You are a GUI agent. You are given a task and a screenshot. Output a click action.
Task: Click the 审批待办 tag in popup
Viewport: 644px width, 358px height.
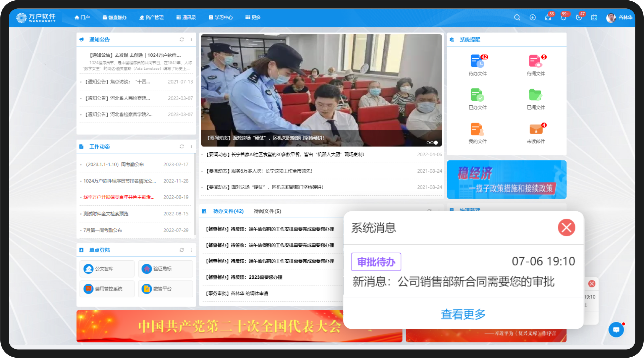pyautogui.click(x=376, y=262)
